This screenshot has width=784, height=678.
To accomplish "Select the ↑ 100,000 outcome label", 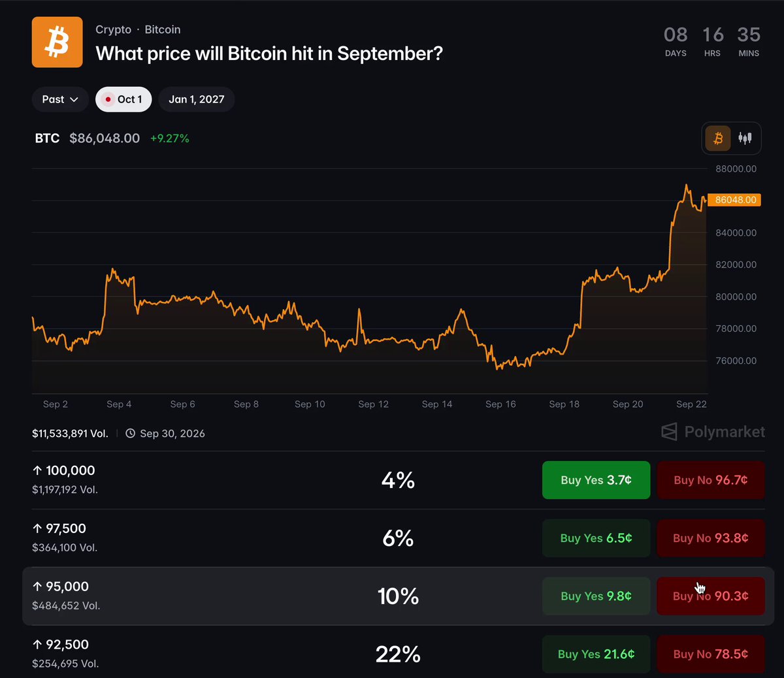I will pos(63,470).
